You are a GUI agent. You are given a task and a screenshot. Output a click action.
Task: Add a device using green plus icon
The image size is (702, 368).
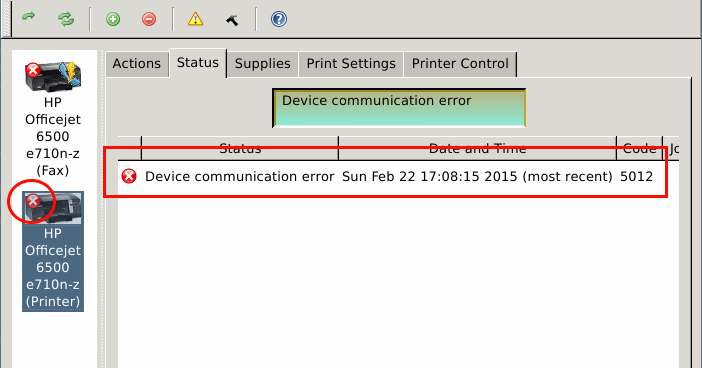(113, 19)
